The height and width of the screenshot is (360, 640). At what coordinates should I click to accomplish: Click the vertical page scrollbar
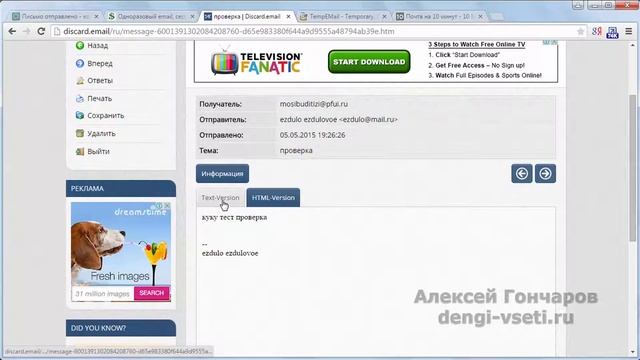(633, 167)
